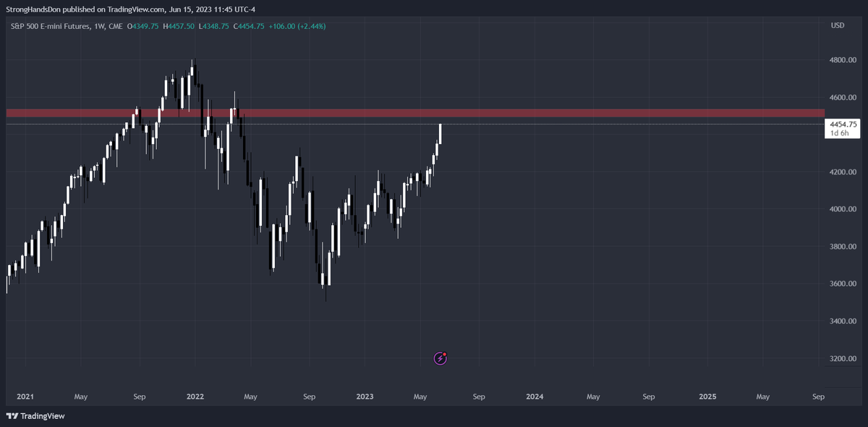Click the USD currency label
The width and height of the screenshot is (868, 427).
[x=838, y=25]
